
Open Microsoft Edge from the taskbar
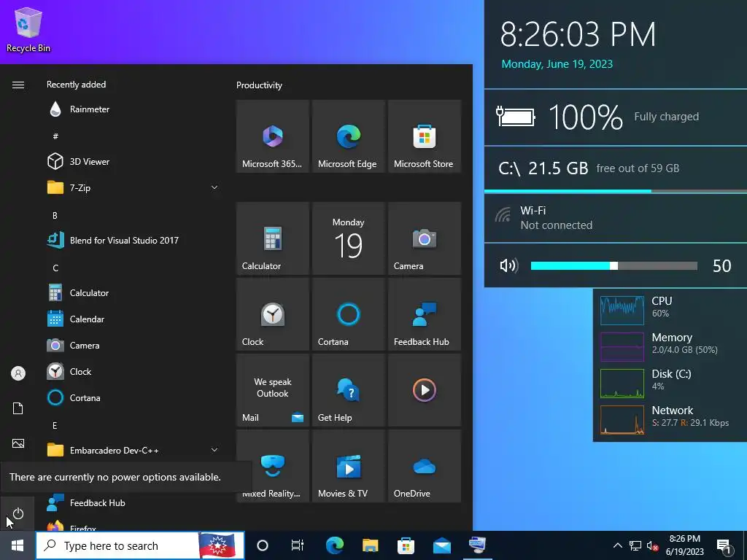tap(334, 545)
